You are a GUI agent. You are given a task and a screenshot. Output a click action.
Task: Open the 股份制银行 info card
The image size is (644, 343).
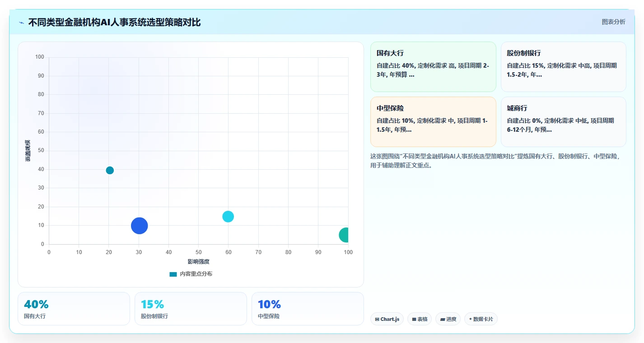pos(563,67)
